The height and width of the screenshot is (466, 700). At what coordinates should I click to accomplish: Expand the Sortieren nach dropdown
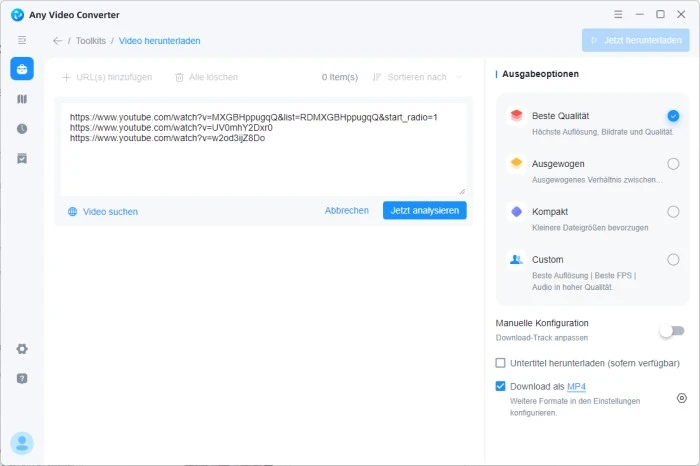[417, 77]
